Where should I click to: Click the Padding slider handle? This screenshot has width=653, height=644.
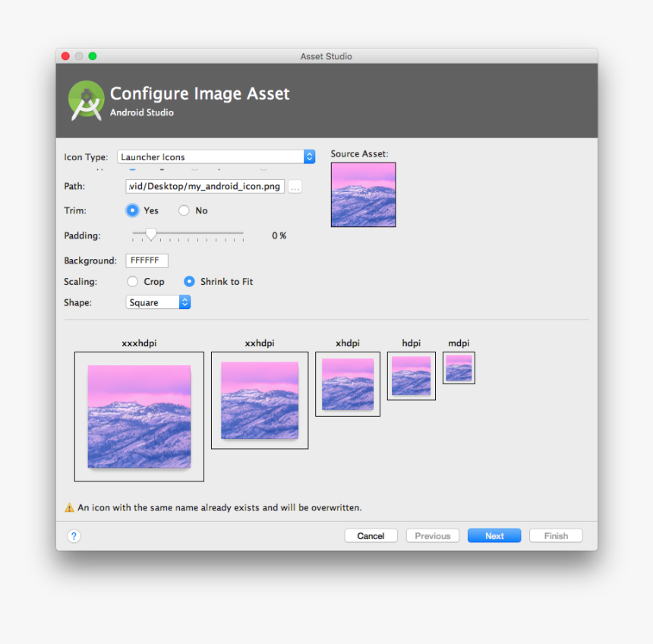point(151,234)
